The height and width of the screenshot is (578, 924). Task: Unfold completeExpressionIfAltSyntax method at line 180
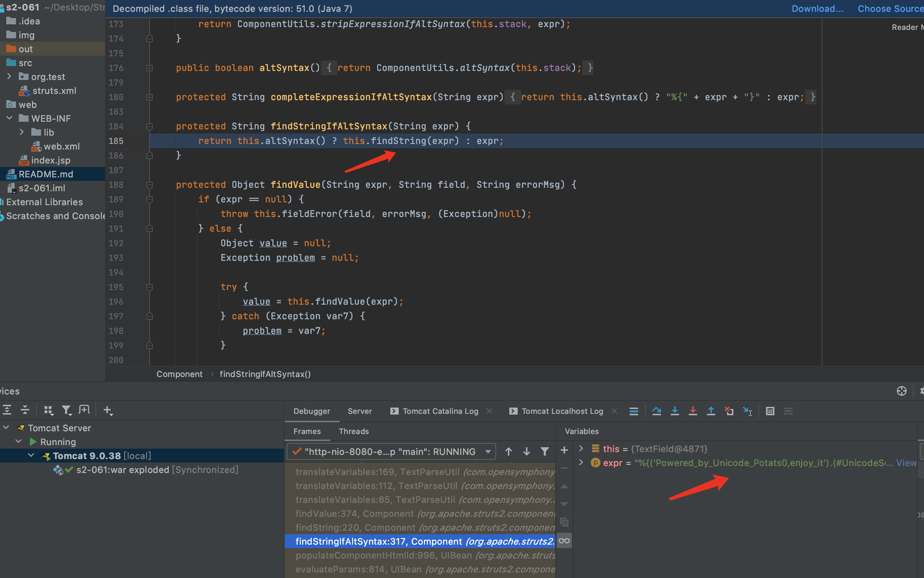(x=150, y=97)
